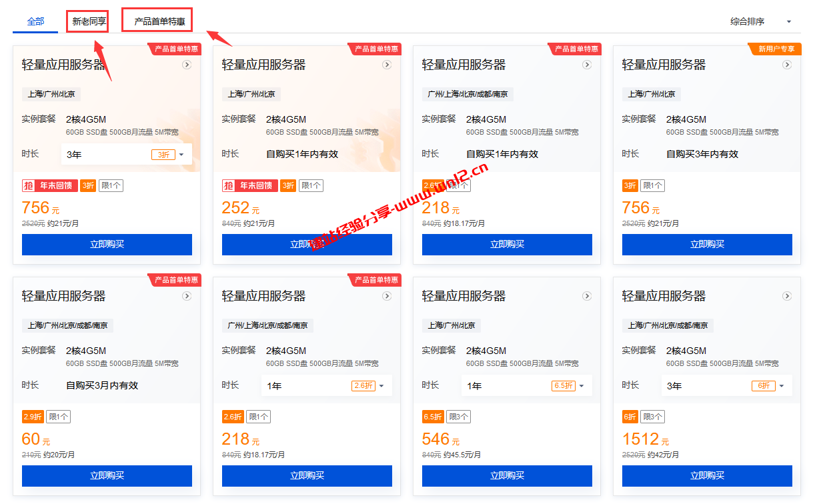Click 立即购买 for the 60元 plan
This screenshot has height=504, width=819.
[x=107, y=476]
